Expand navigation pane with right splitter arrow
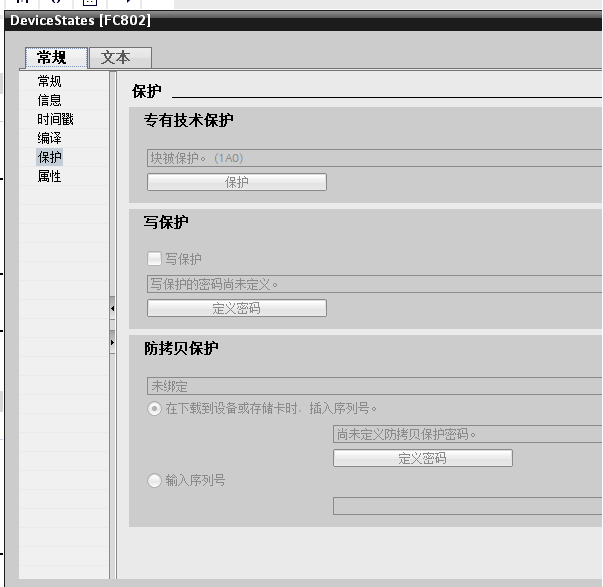Screen dimensions: 603x587 (x=112, y=344)
